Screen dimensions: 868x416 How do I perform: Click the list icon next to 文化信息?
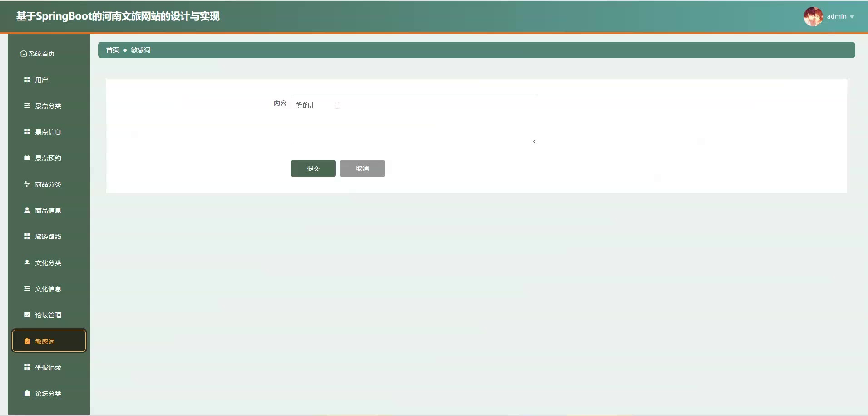coord(27,288)
